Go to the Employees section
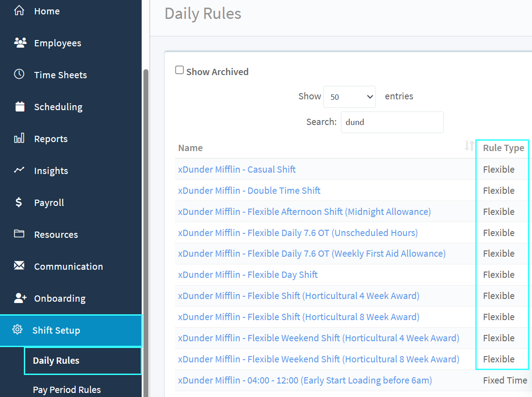Screen dimensions: 532x397 [58, 43]
